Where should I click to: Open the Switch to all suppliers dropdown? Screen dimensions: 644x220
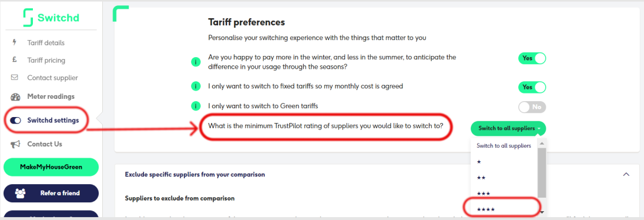(x=508, y=128)
